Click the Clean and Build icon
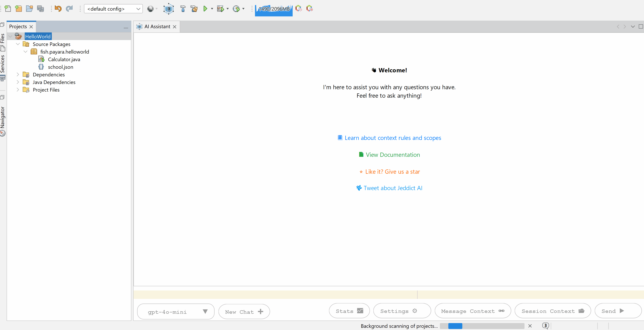Viewport: 644px width, 330px height. [x=194, y=9]
